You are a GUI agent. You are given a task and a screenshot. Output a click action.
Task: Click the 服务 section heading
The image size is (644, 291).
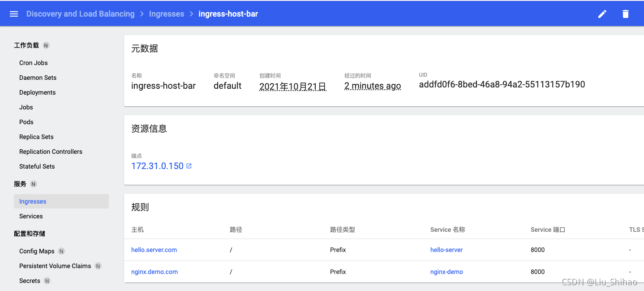tap(20, 184)
